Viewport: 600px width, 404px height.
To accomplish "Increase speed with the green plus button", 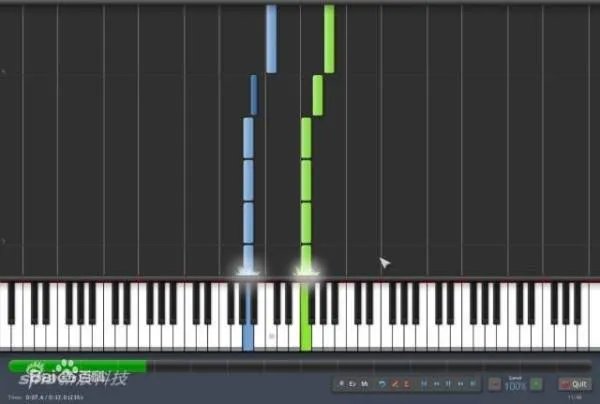I will 536,384.
